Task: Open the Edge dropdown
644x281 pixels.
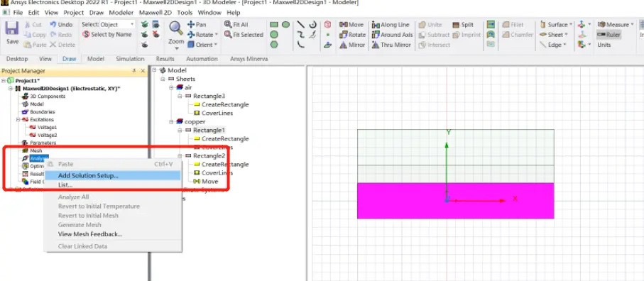Action: 564,45
